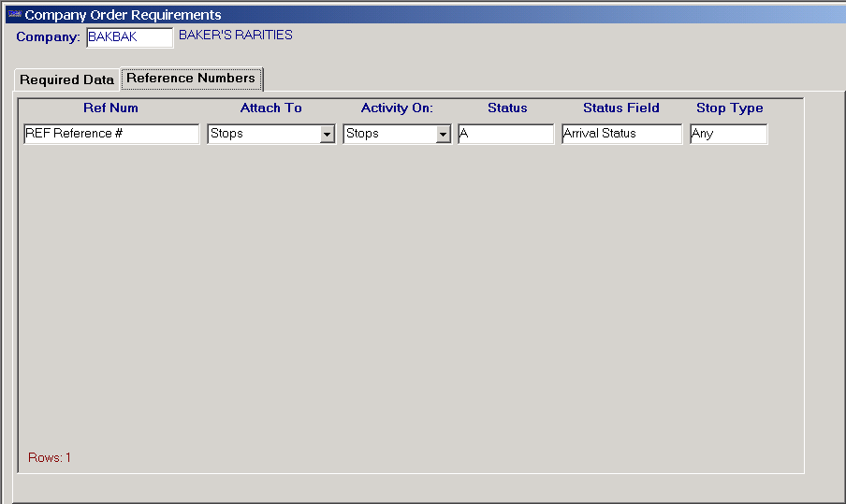Select the Reference Numbers tab
846x504 pixels.
pyautogui.click(x=191, y=79)
